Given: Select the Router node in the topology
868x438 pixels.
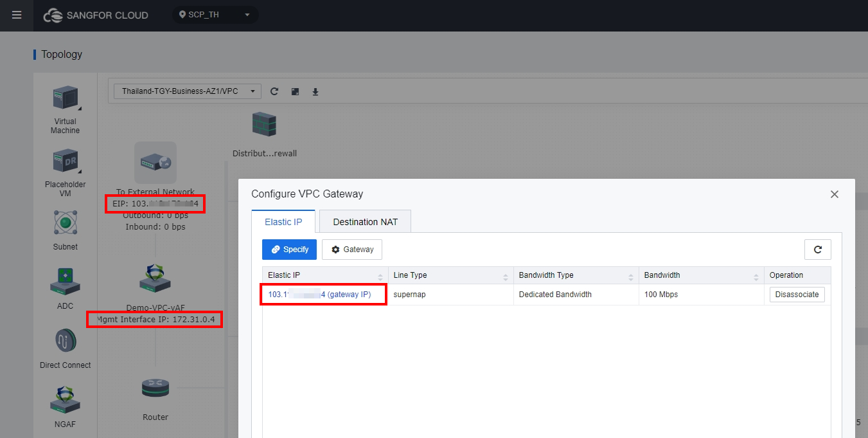Looking at the screenshot, I should (x=155, y=388).
